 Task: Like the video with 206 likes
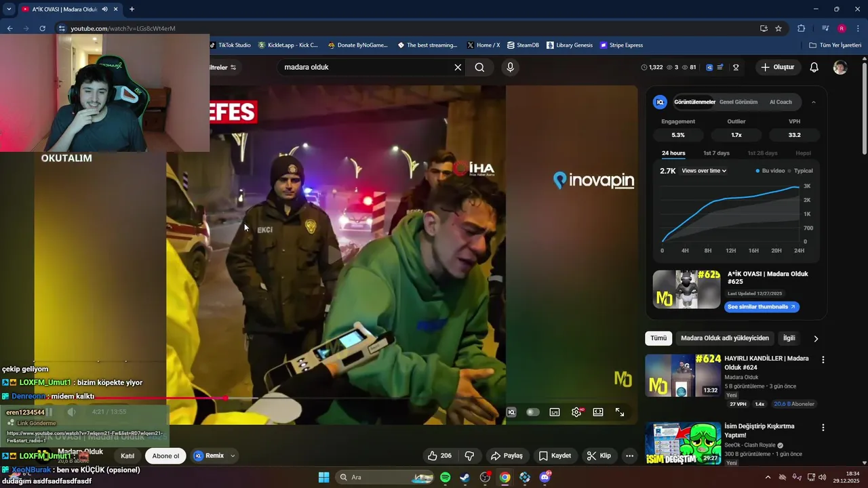(x=439, y=455)
